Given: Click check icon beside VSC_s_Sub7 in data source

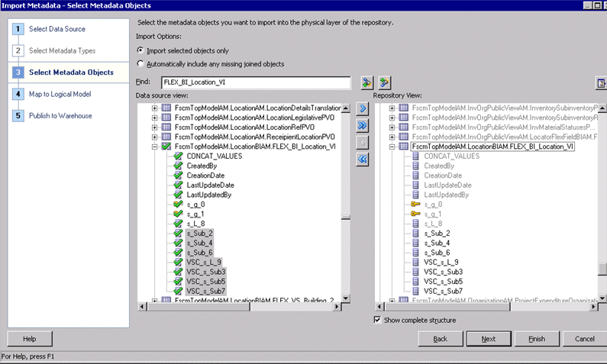Looking at the screenshot, I should [178, 291].
